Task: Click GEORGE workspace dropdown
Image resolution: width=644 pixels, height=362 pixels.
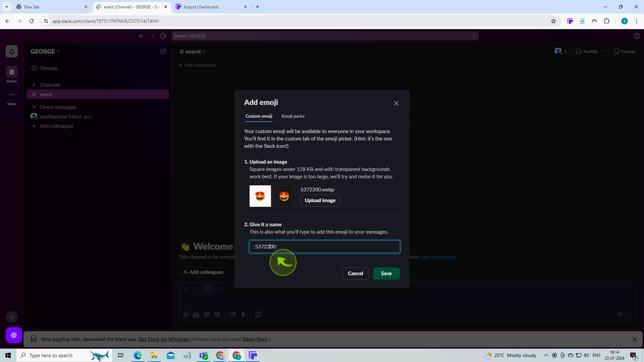Action: click(44, 51)
